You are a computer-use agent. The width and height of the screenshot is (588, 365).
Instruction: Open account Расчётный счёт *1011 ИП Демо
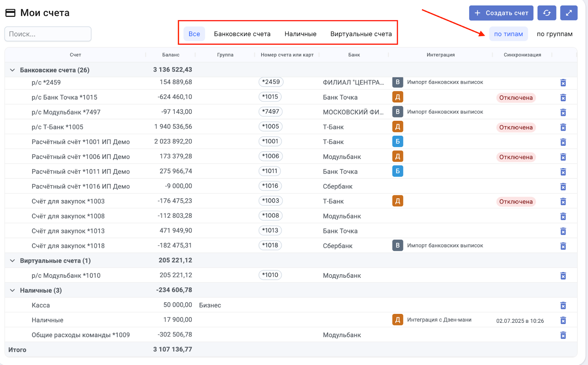tap(80, 171)
